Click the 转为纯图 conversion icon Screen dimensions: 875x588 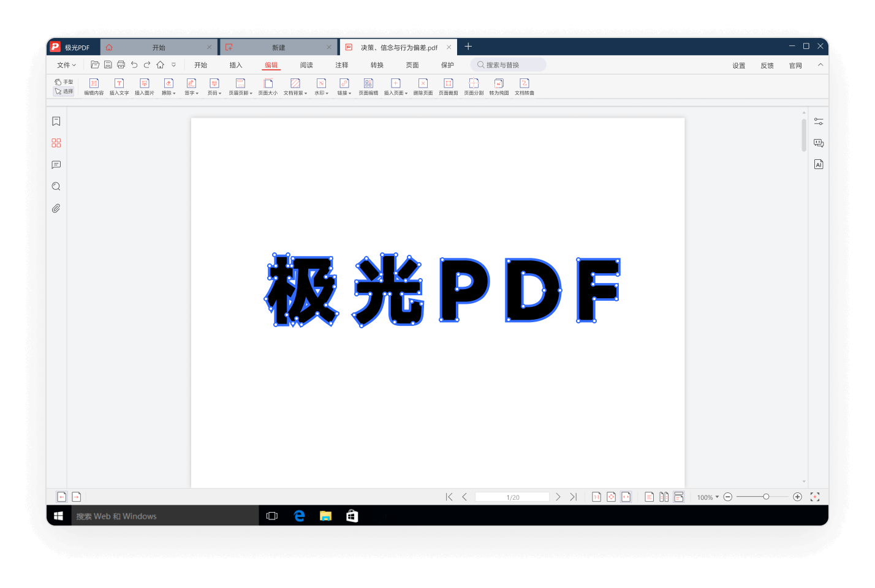[498, 86]
